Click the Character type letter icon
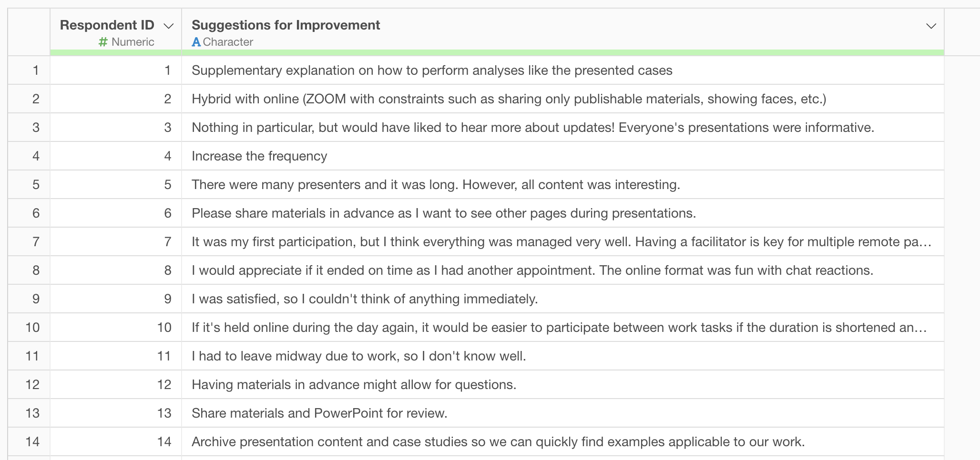The width and height of the screenshot is (980, 460). [196, 42]
